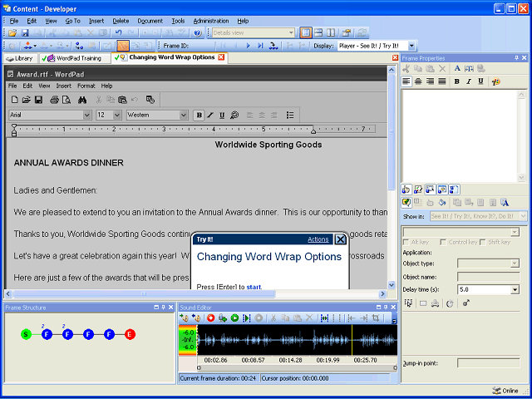Select the red End frame node
This screenshot has height=399, width=532.
tap(130, 334)
